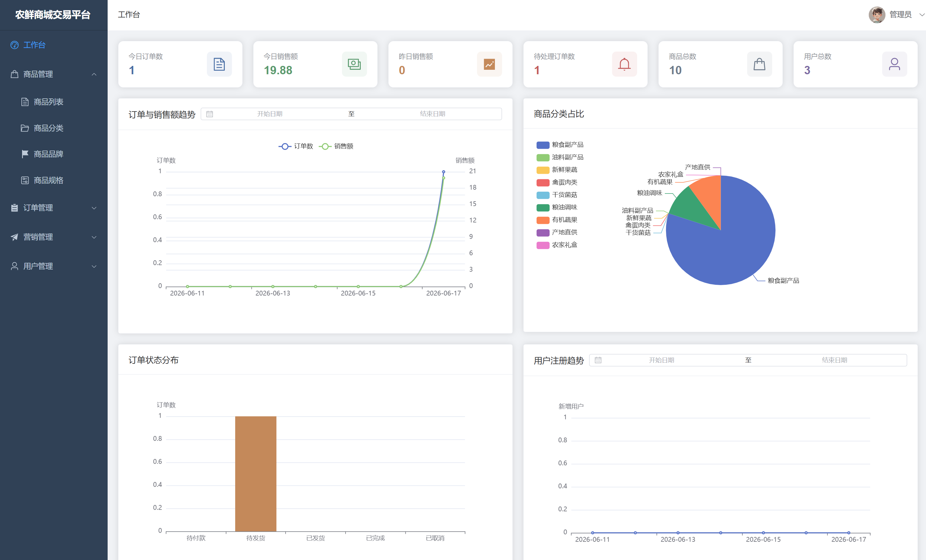
Task: Click the 粮食副产品 blue legend swatch
Action: tap(543, 145)
